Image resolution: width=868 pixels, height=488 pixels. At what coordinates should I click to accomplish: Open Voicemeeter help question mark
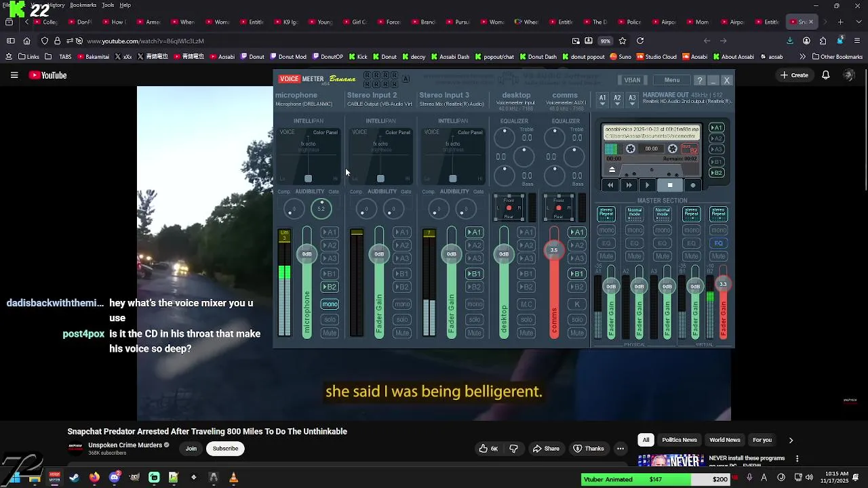click(700, 80)
